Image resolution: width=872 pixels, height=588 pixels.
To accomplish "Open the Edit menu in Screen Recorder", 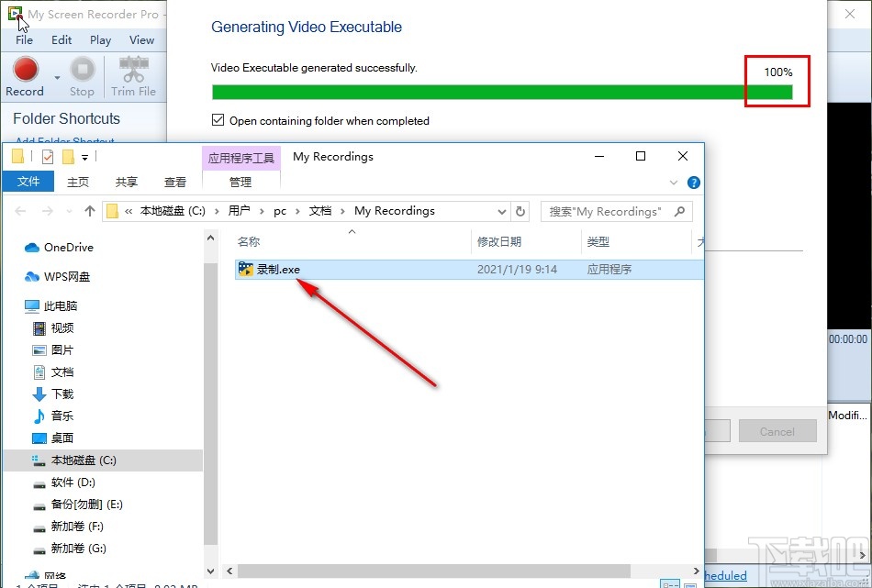I will coord(61,40).
